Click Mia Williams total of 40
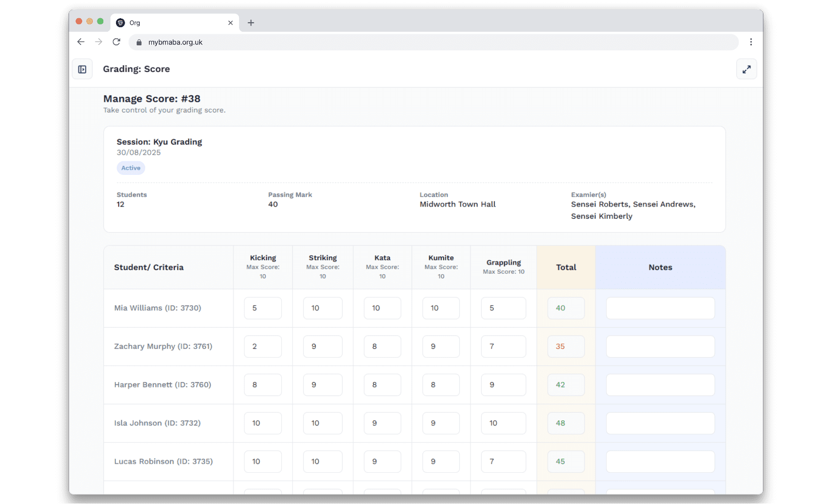Screen dimensions: 832x504 click(x=566, y=308)
